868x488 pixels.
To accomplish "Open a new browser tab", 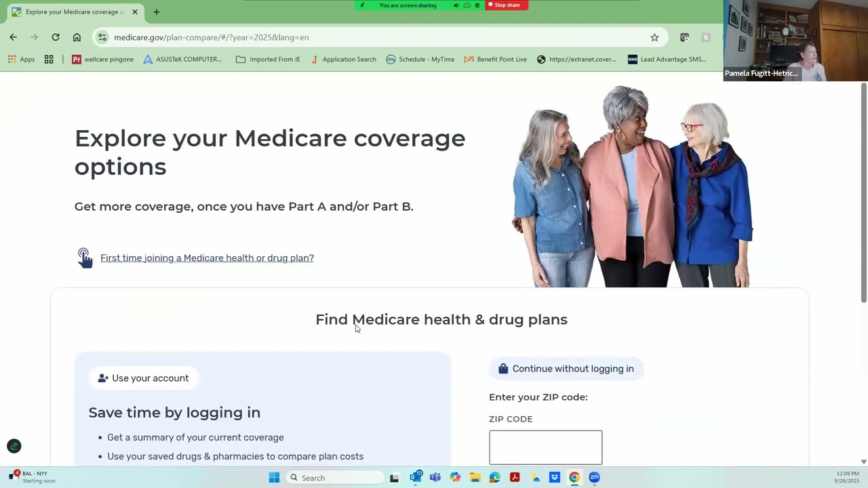I will click(157, 12).
